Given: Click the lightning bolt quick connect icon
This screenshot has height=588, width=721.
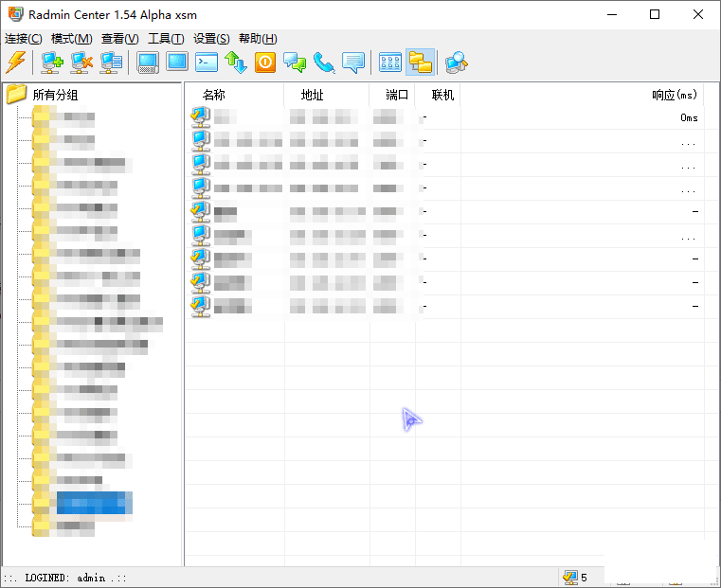Looking at the screenshot, I should point(16,62).
